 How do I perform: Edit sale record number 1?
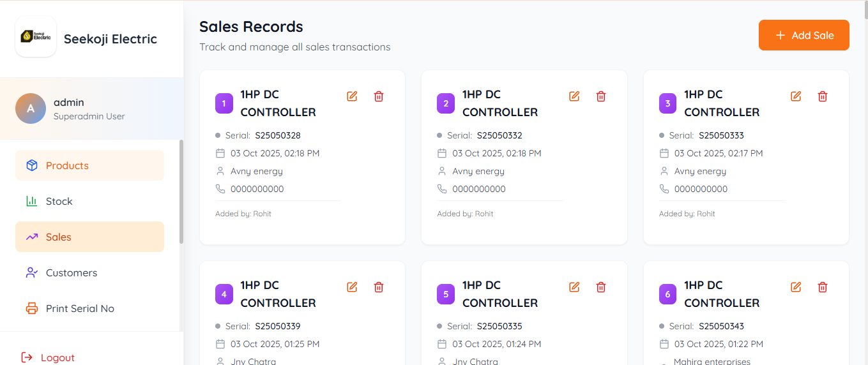point(352,96)
